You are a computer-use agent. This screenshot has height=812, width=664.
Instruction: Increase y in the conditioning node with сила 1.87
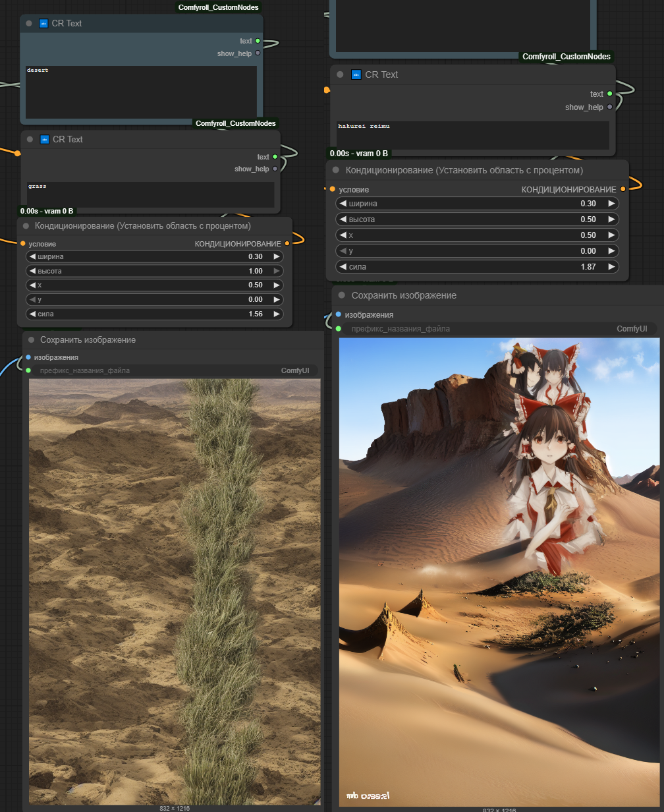click(x=612, y=251)
